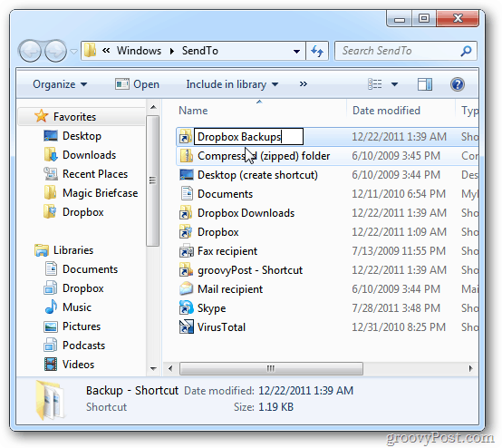Viewport: 502px width, 448px height.
Task: Open the Include in library menu
Action: pos(232,84)
